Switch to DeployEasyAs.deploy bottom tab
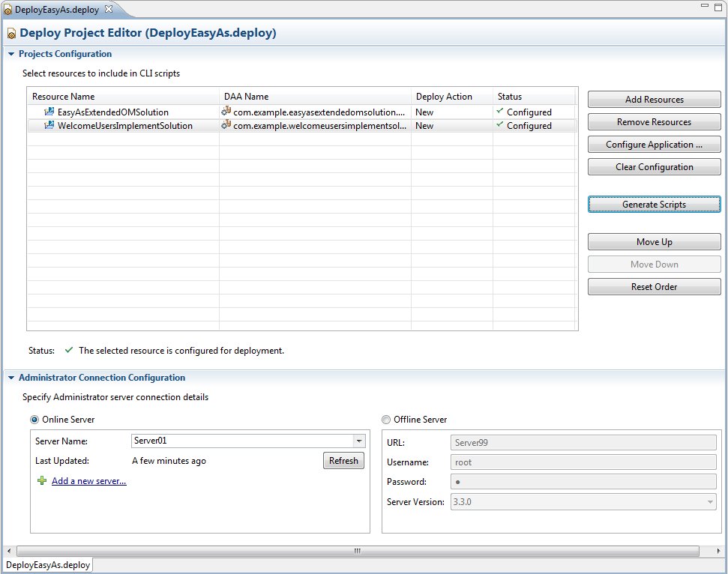Image resolution: width=728 pixels, height=574 pixels. tap(48, 565)
